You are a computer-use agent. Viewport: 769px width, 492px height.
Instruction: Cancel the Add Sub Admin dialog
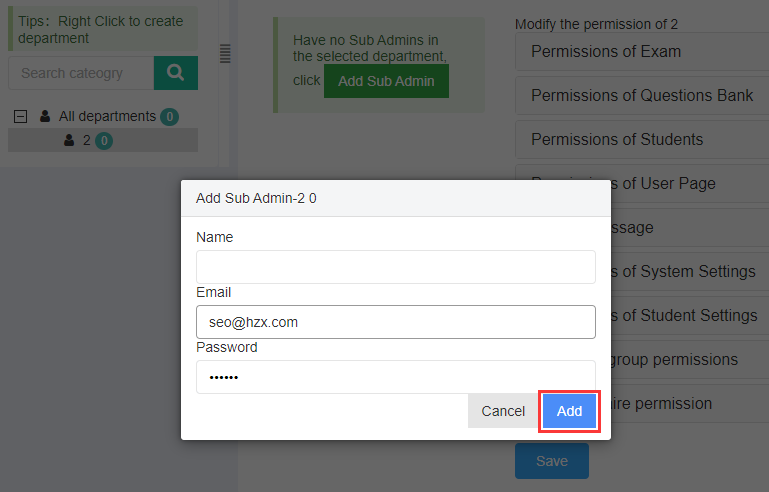[503, 411]
